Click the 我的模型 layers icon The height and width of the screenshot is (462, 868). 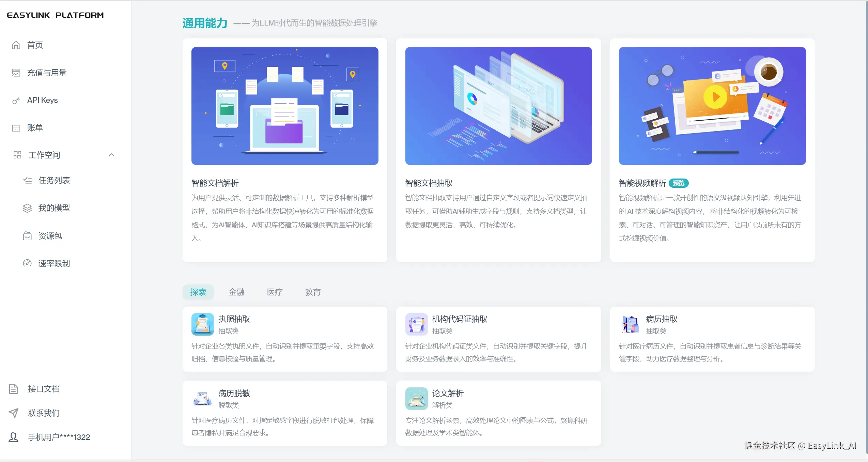click(27, 208)
